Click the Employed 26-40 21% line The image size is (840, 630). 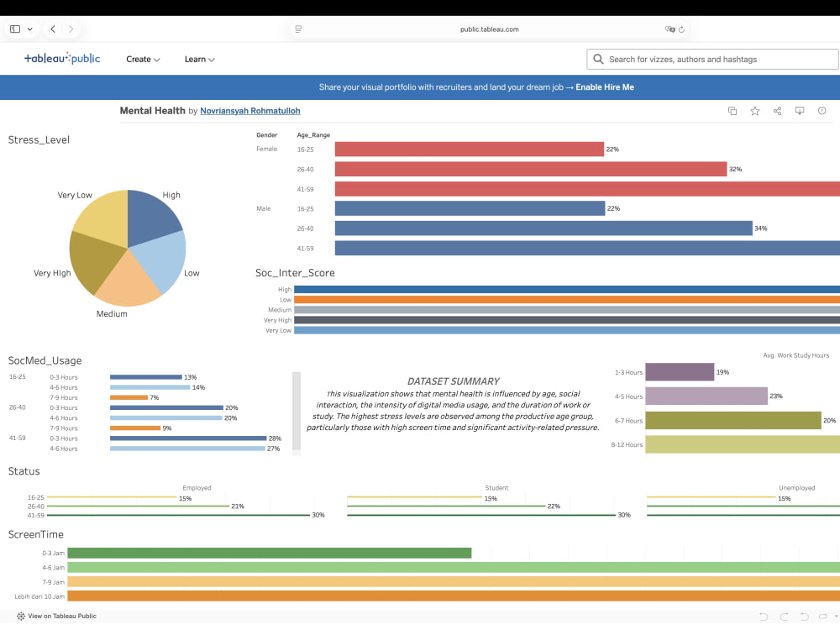point(139,507)
